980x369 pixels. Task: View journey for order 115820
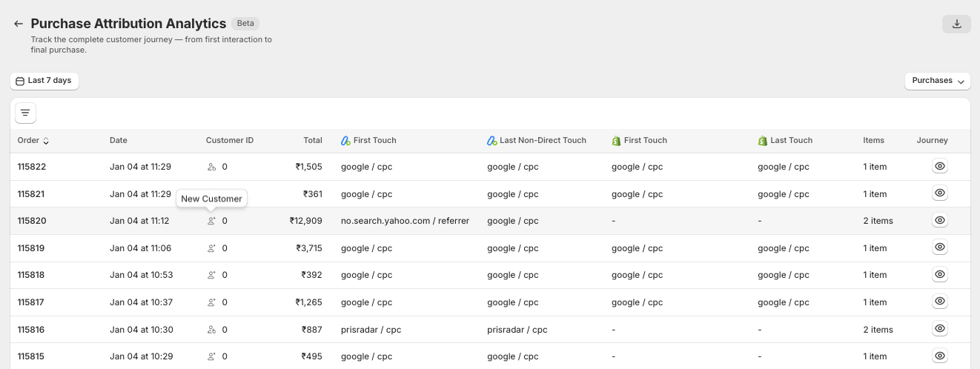[940, 220]
